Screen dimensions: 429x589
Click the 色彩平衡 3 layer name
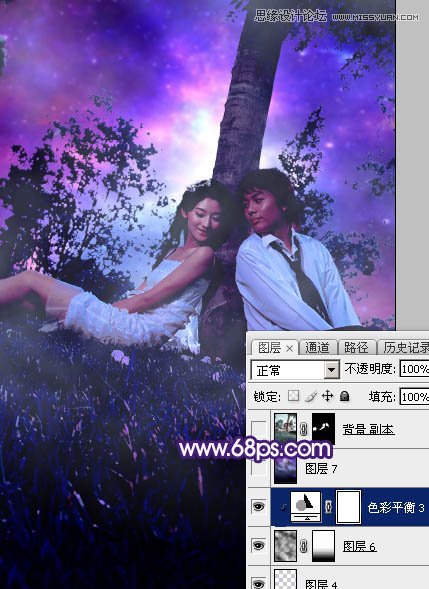coord(396,507)
